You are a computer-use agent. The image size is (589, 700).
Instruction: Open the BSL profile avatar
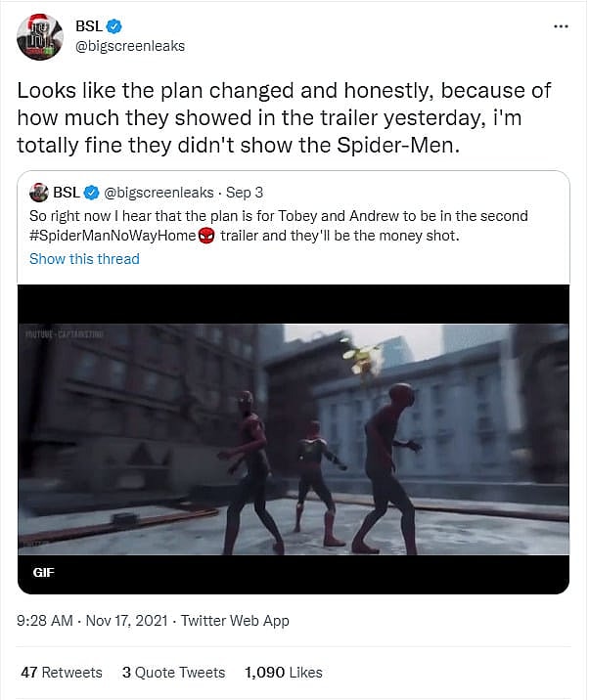39,36
